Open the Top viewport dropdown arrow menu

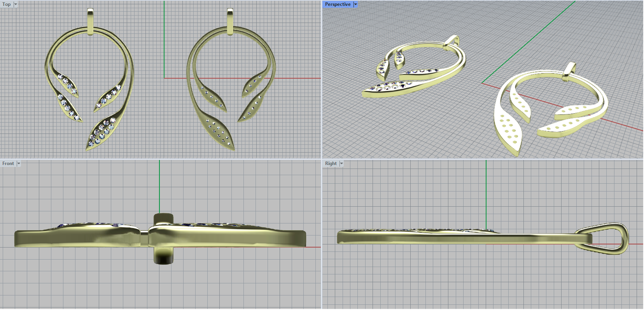[x=16, y=4]
